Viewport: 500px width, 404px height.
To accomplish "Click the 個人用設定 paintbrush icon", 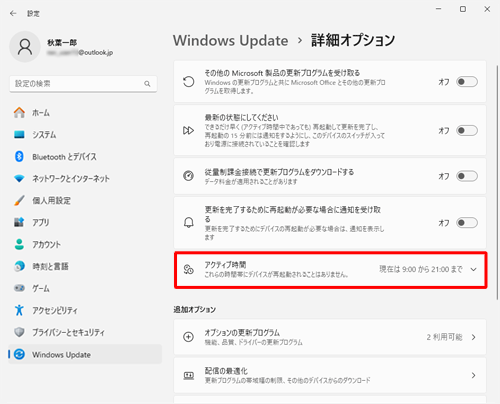I will coord(19,200).
